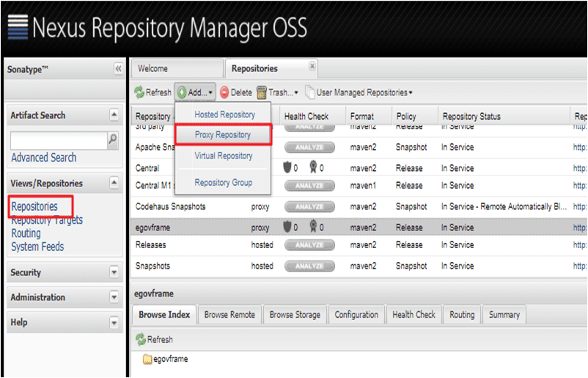Switch to the Browse Index tab
The image size is (588, 378).
tap(164, 315)
